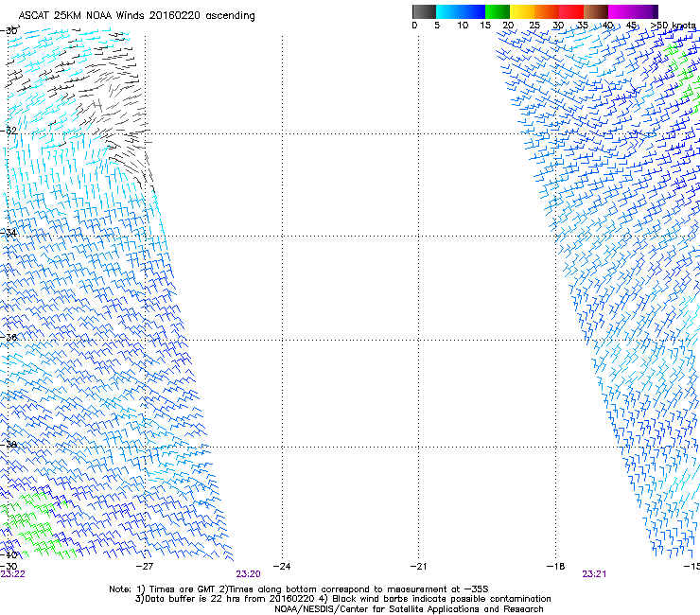Click the '-21' longitude axis label
700x615 pixels.
[x=418, y=567]
